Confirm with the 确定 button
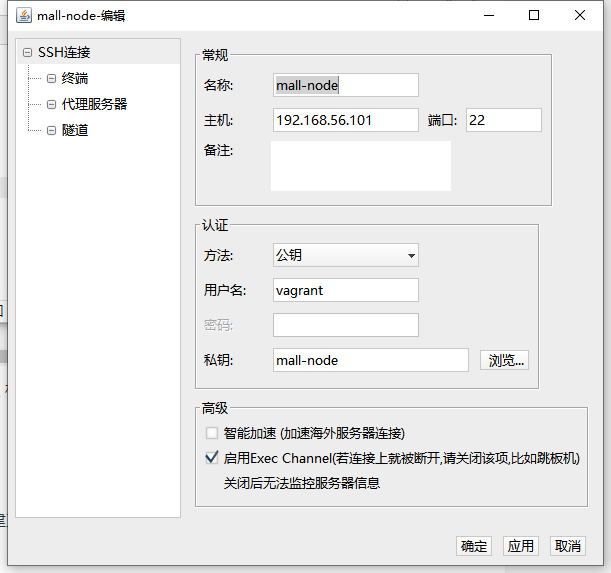The width and height of the screenshot is (611, 573). click(474, 546)
